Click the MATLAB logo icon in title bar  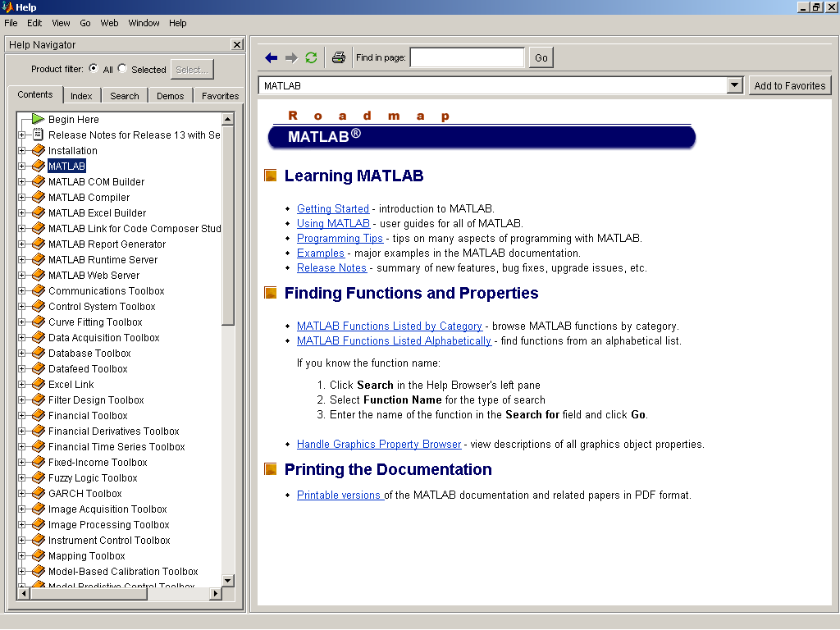point(7,7)
